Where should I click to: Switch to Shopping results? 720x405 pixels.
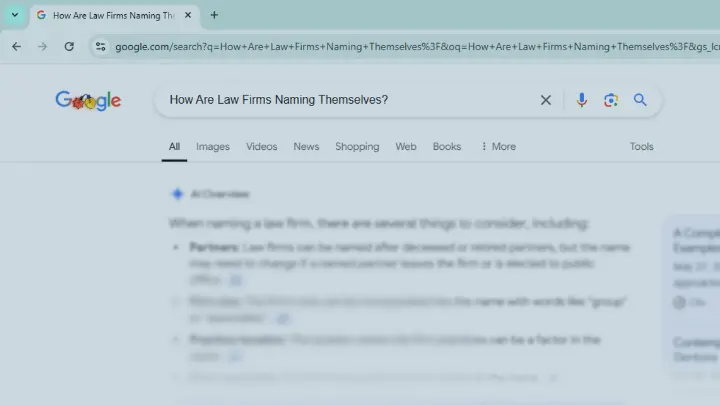click(357, 146)
